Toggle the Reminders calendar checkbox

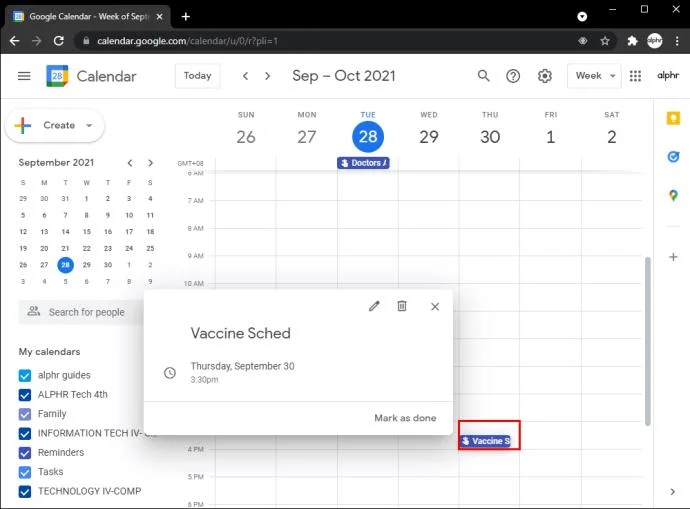pyautogui.click(x=25, y=453)
